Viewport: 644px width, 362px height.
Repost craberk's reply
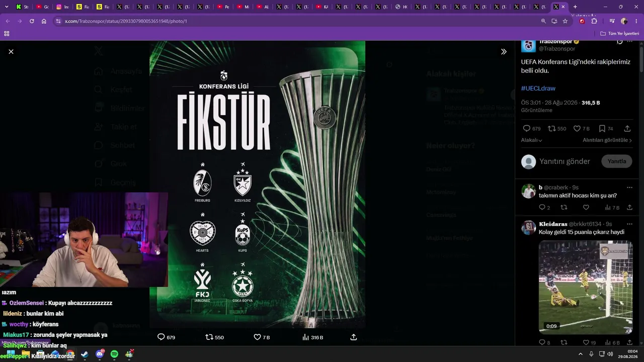coord(564,207)
